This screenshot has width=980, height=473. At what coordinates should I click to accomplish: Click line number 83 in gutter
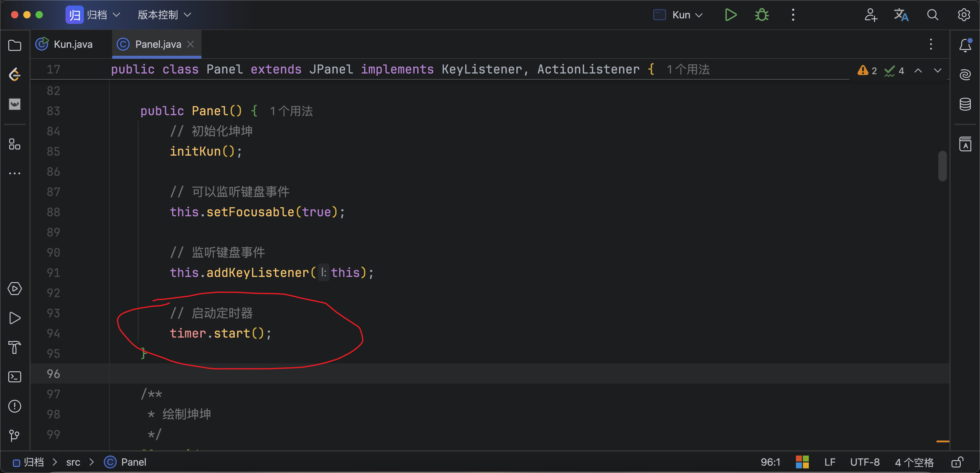53,111
